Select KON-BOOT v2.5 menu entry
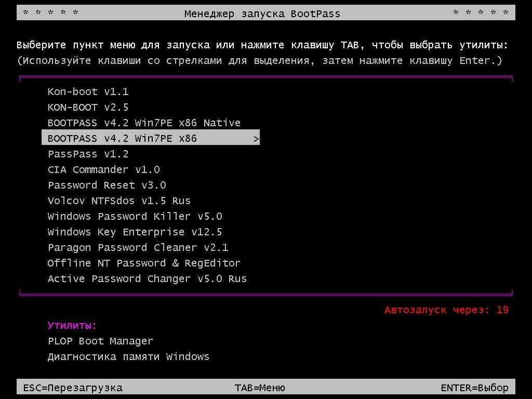532x399 pixels. (88, 107)
